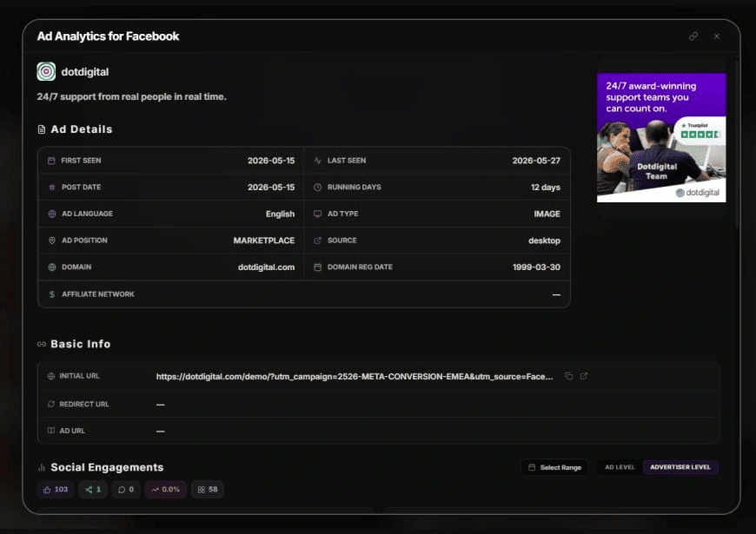Click the Post Date value 2026-05-15
Image resolution: width=756 pixels, height=534 pixels.
coord(271,187)
